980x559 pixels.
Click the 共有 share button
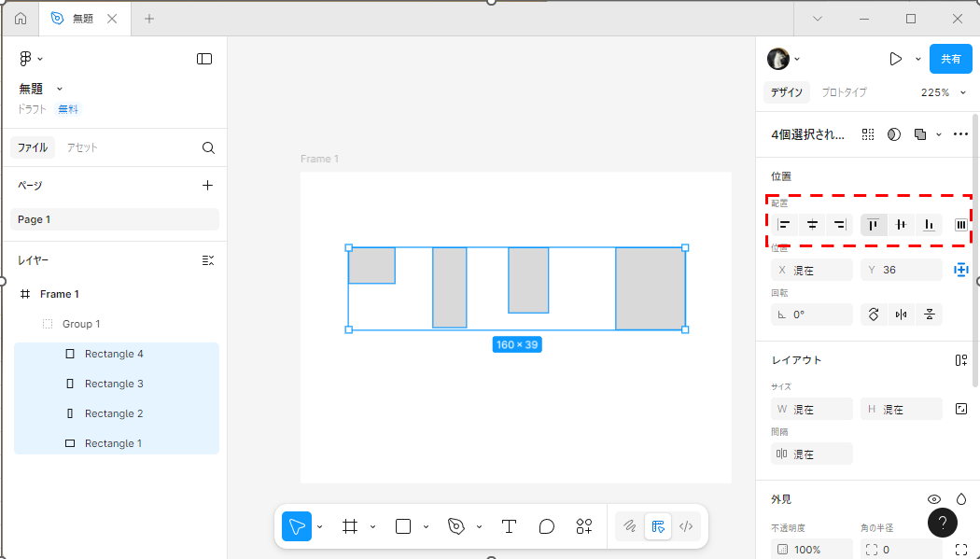(951, 59)
